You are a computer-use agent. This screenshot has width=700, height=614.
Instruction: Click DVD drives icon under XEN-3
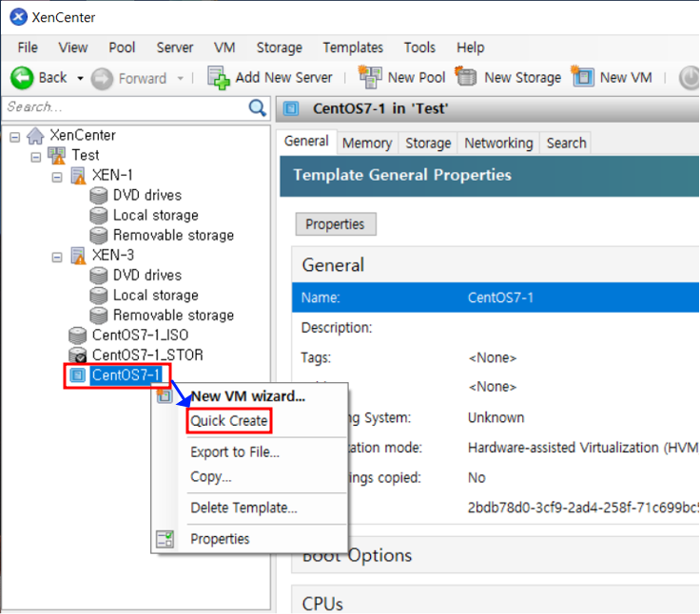(99, 276)
